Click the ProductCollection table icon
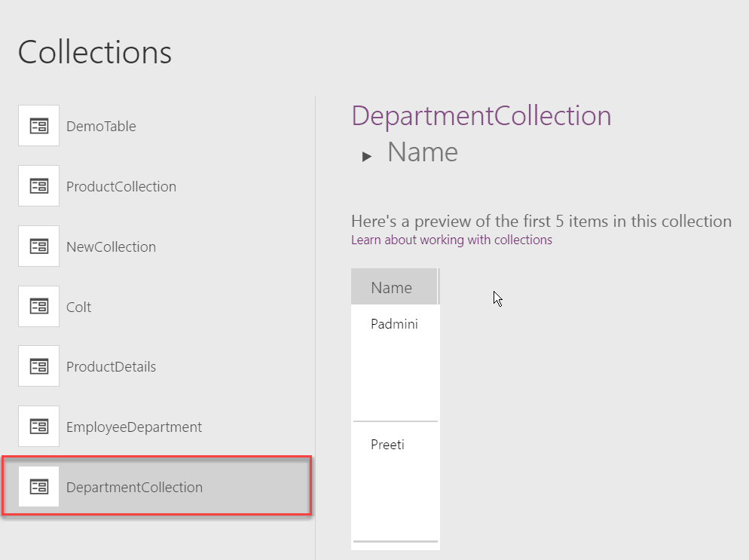 pyautogui.click(x=38, y=185)
